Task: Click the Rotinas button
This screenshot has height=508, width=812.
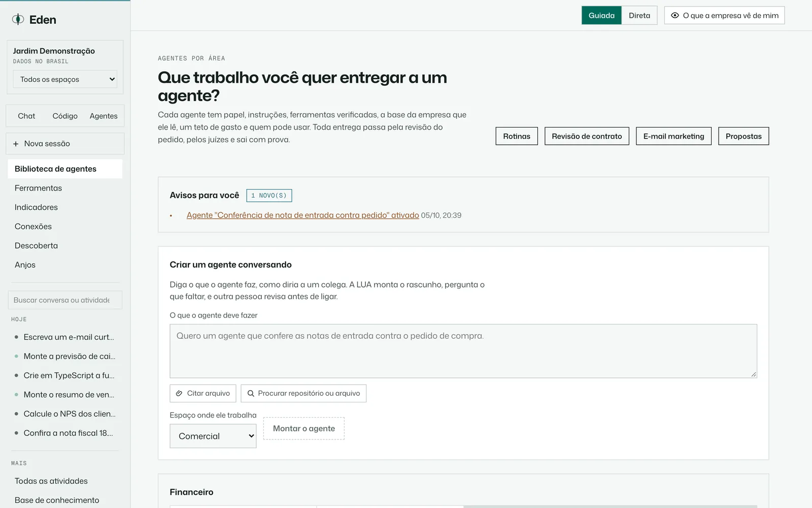Action: pyautogui.click(x=517, y=136)
